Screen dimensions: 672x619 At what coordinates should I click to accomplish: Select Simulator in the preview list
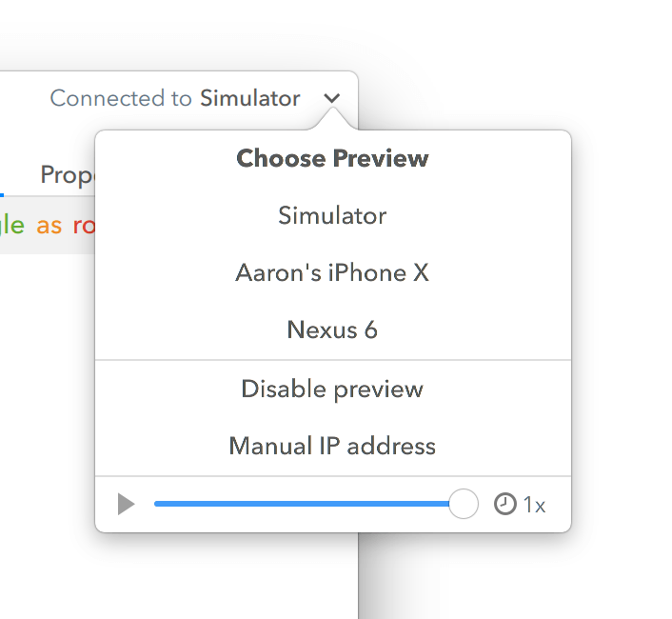[x=332, y=215]
